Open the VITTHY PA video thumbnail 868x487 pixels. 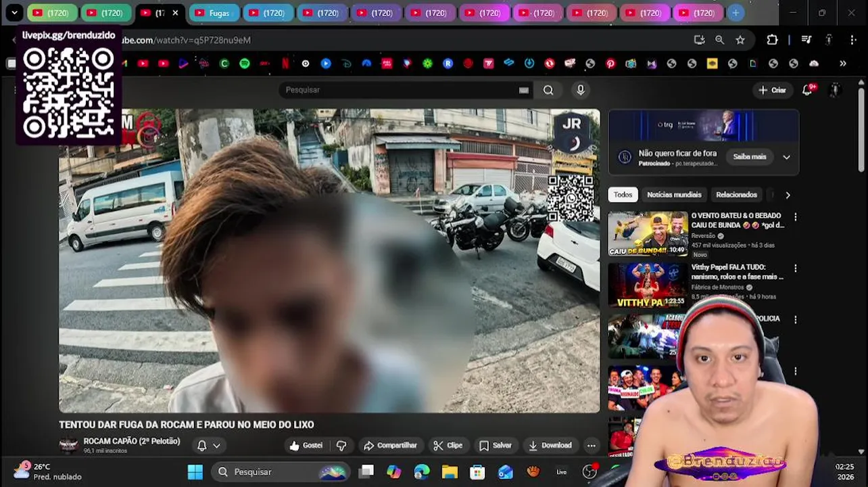point(648,285)
